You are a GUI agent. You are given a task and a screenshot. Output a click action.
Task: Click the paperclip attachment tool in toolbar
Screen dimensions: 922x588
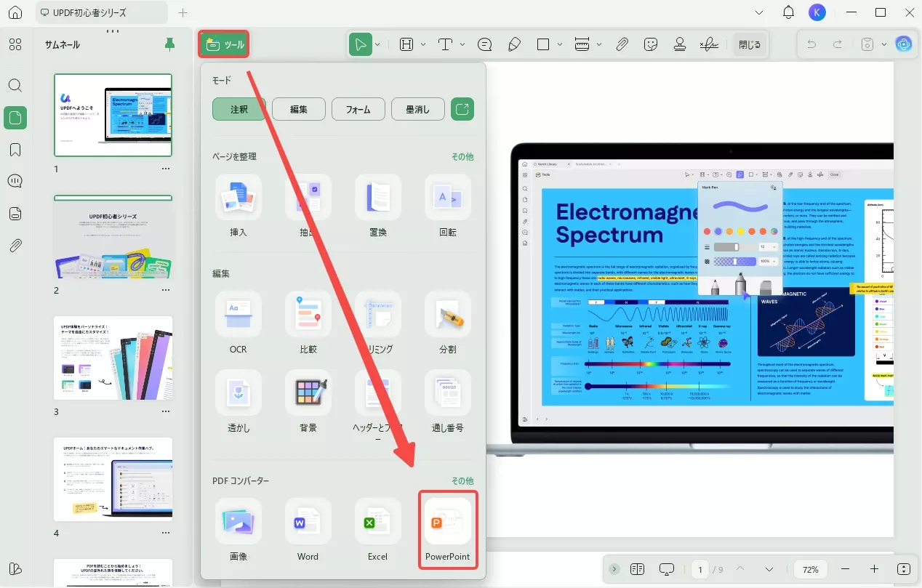pos(622,44)
